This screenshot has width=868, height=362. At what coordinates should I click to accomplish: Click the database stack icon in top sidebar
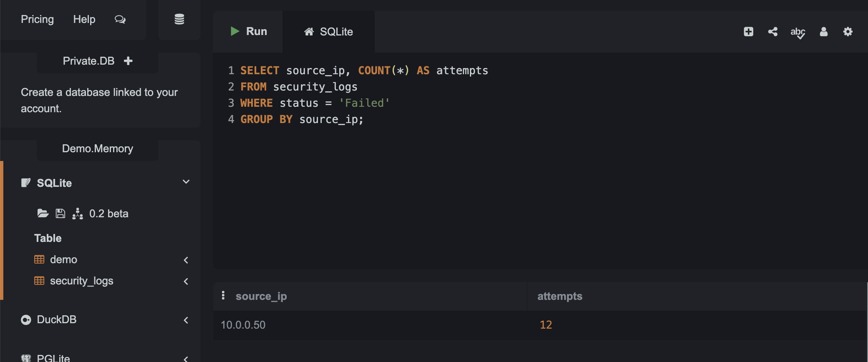click(179, 19)
